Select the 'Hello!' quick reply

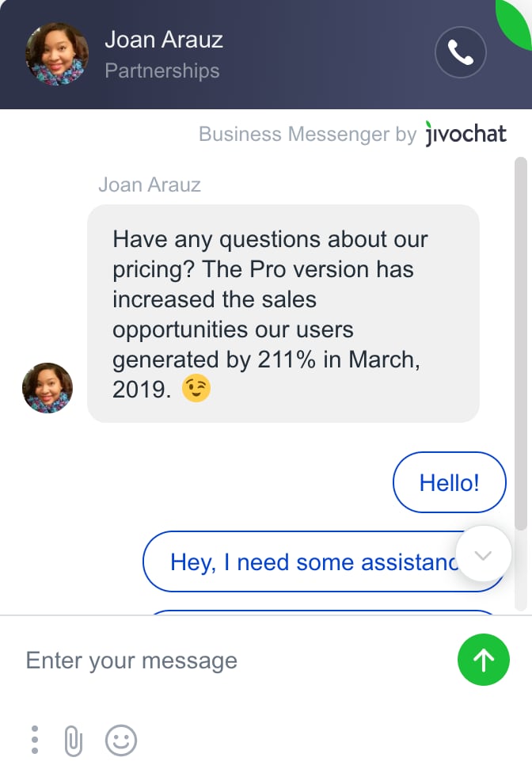pos(449,482)
